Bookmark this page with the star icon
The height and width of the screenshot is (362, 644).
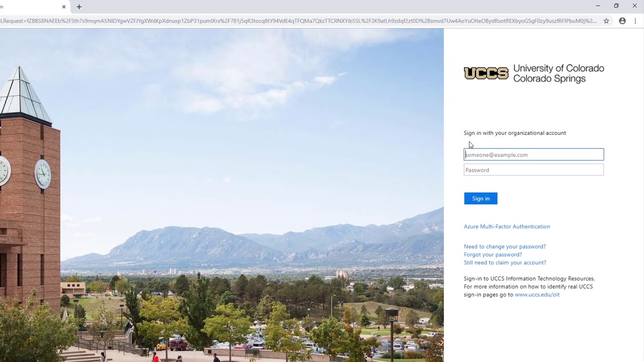tap(606, 21)
